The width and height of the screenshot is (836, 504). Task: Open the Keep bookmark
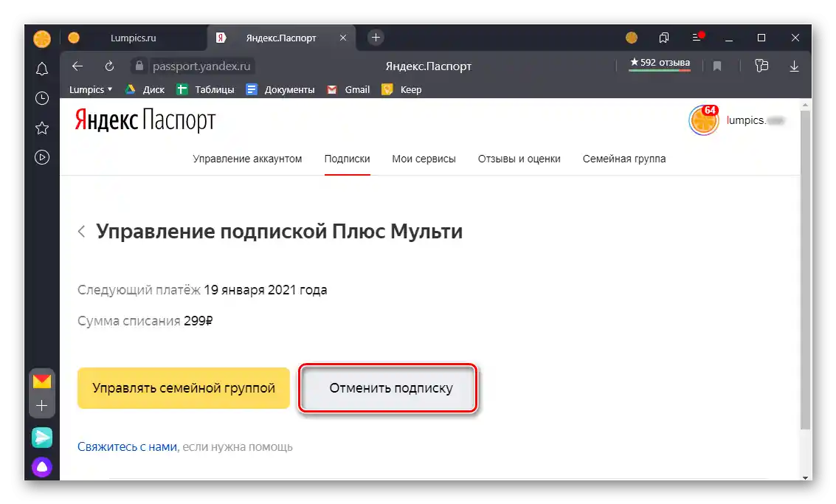pos(401,89)
